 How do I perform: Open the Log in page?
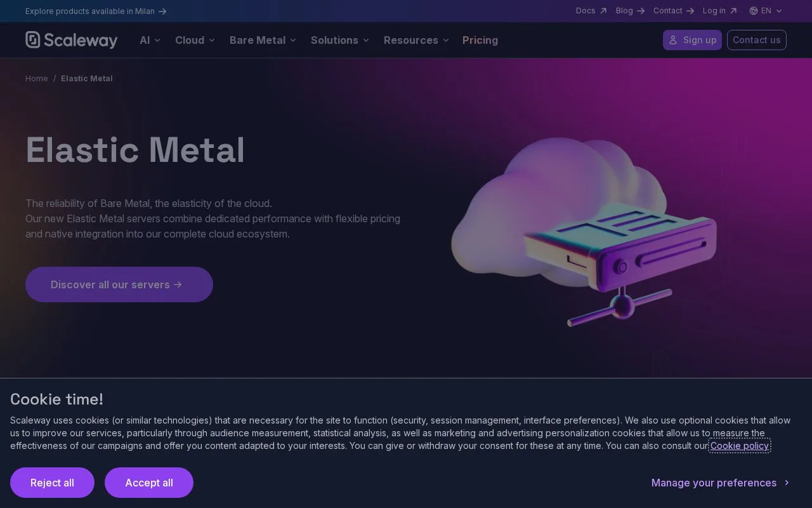(x=720, y=11)
